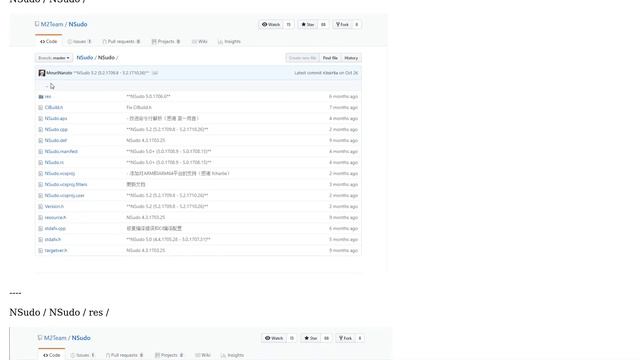Open the Projects tab in the NSudo / NSudo / header
Screen dimensions: 640x360
coord(166,42)
